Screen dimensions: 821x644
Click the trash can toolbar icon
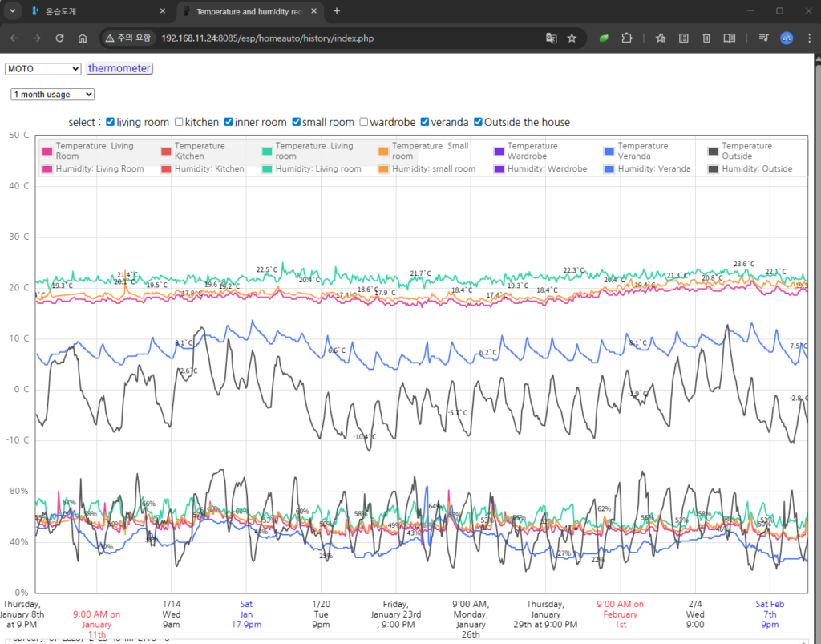706,38
